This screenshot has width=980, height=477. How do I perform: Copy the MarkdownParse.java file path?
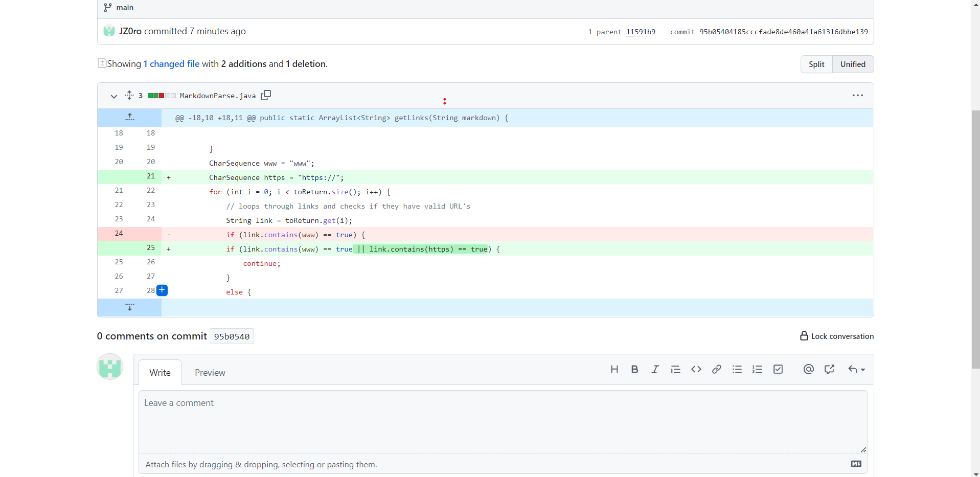266,95
